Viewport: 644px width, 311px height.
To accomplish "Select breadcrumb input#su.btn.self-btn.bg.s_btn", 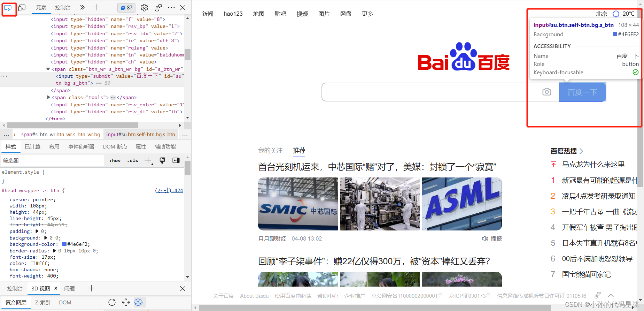I will (x=141, y=135).
